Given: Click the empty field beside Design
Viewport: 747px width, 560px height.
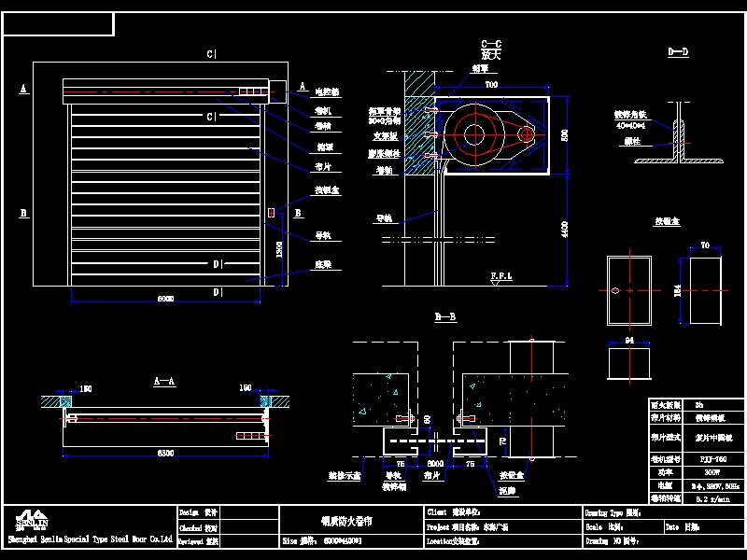Looking at the screenshot, I should point(249,512).
